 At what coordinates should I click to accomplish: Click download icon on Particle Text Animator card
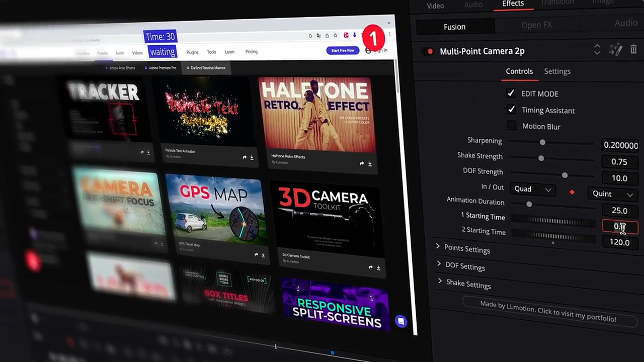coord(252,157)
